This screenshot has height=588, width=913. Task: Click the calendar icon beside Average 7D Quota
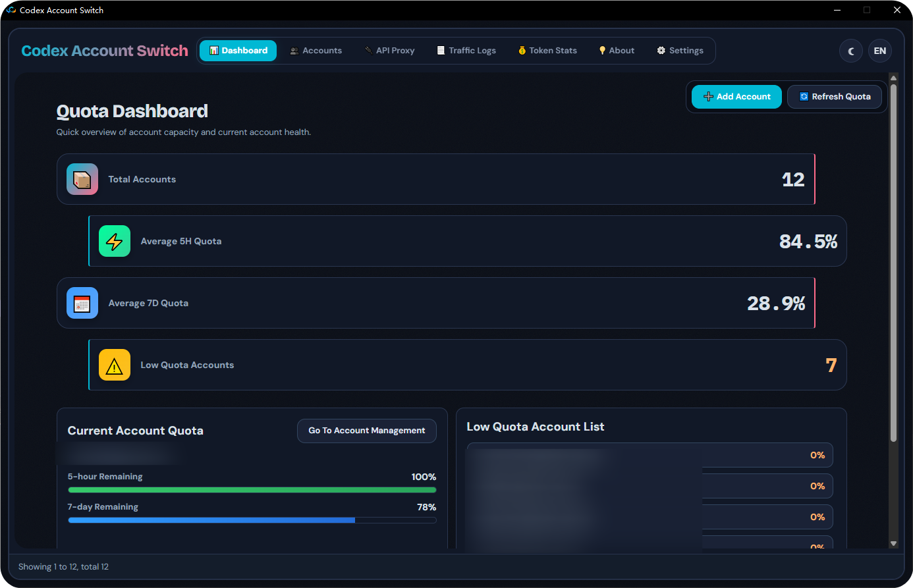[x=82, y=303]
